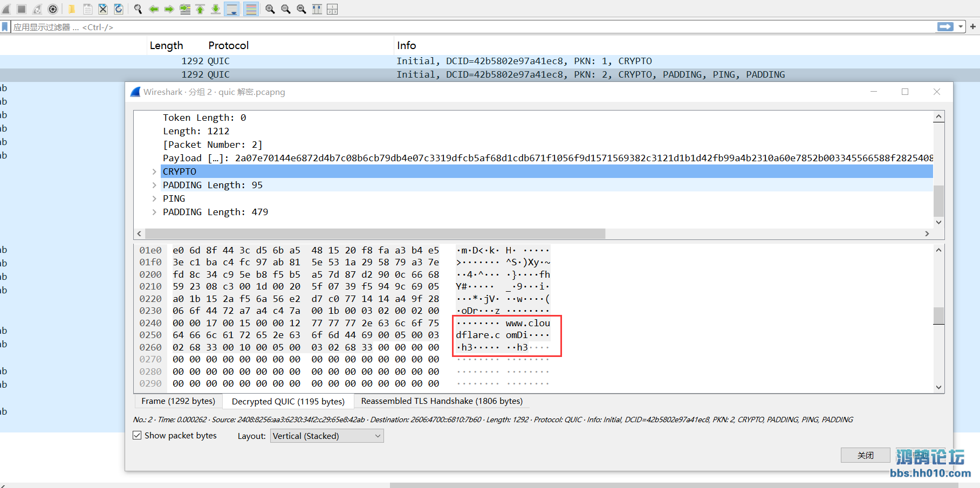Click the restart capture icon
This screenshot has width=980, height=488.
37,9
